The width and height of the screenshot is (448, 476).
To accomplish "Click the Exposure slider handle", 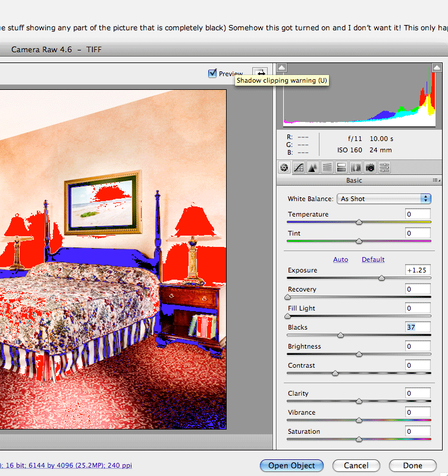I will (x=381, y=278).
